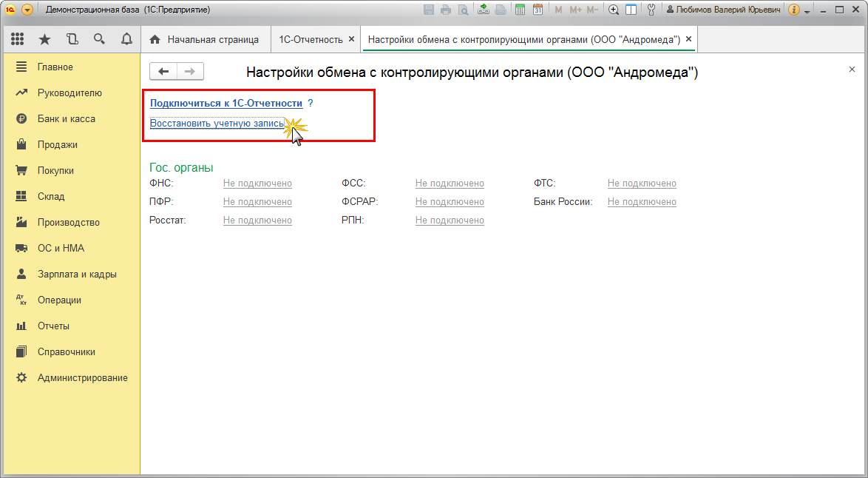The width and height of the screenshot is (868, 478).
Task: Click the Back arrow button
Action: [163, 72]
